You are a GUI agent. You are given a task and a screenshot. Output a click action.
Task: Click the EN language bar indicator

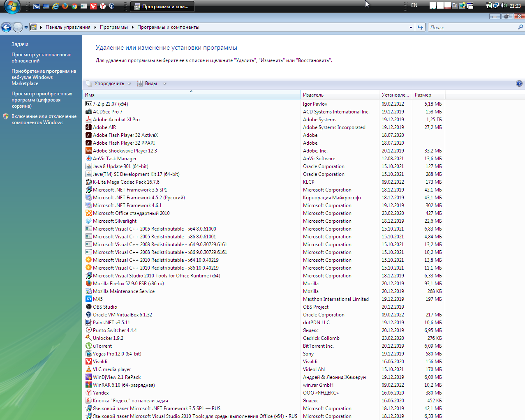point(414,5)
